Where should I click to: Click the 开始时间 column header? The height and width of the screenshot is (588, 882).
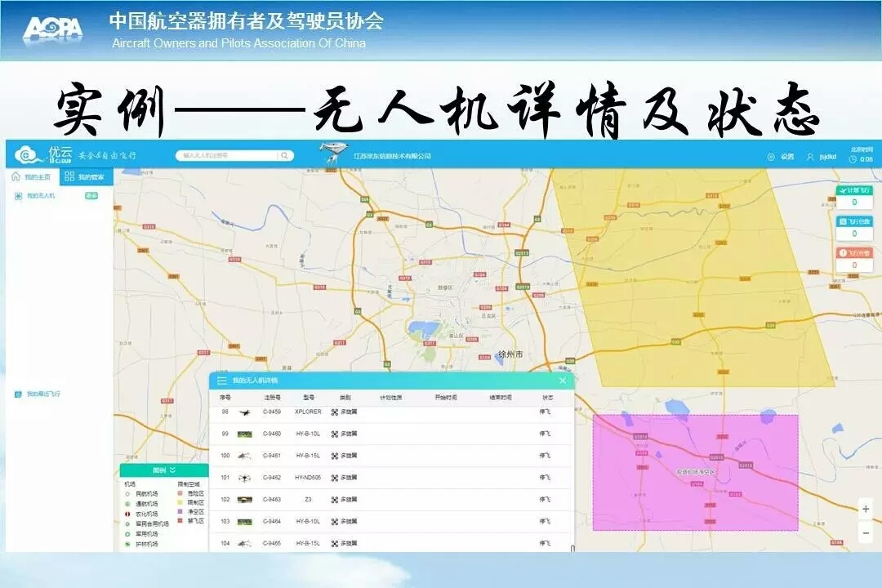446,398
